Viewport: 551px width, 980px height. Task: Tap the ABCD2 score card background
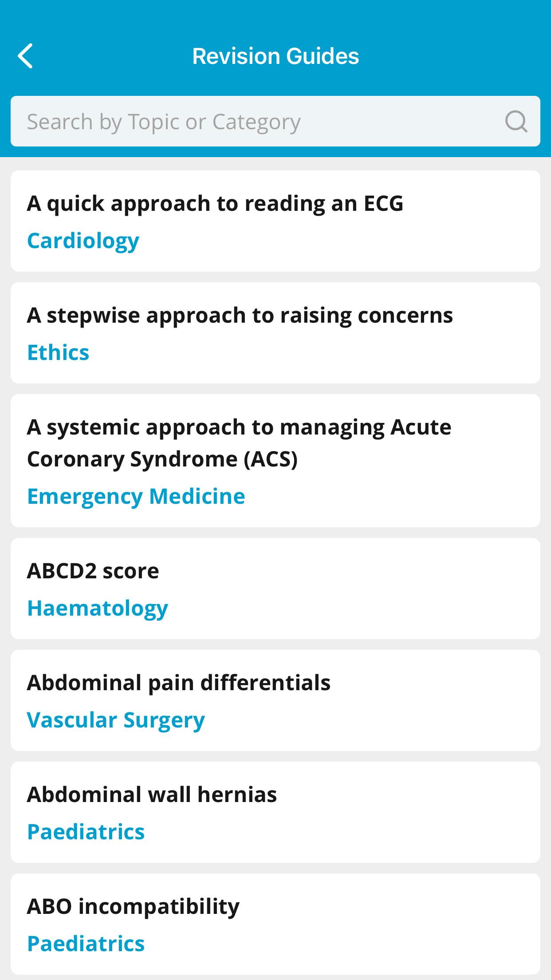[275, 589]
